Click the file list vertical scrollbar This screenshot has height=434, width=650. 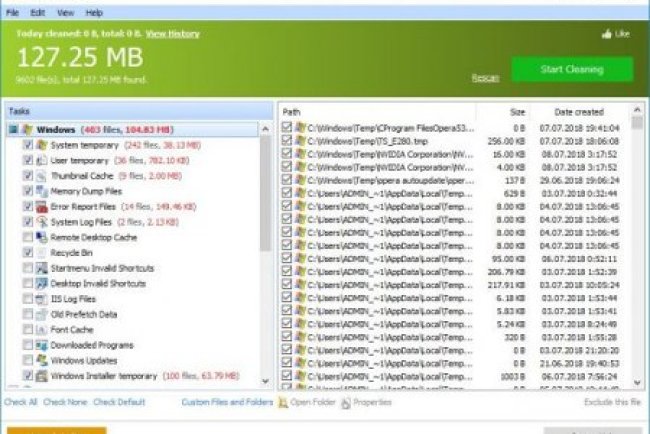639,250
